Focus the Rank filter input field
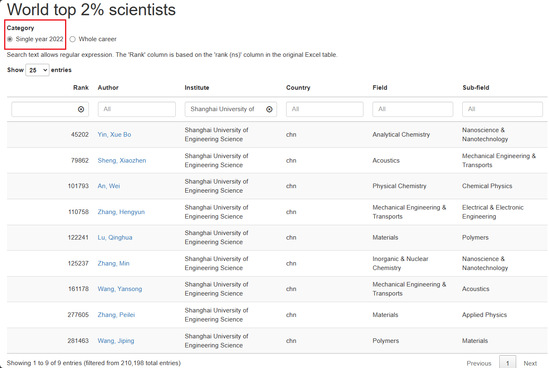549x368 pixels. 50,109
